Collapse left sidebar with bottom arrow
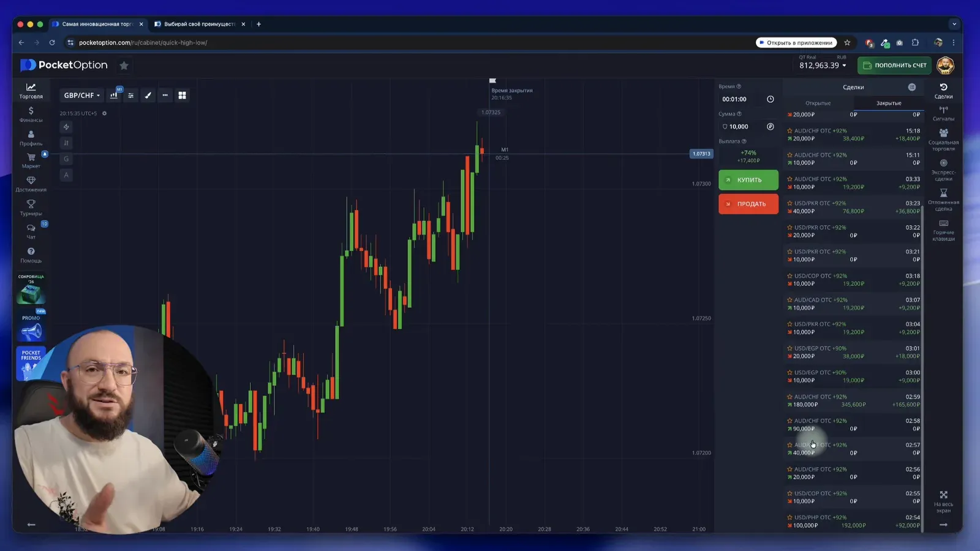Image resolution: width=980 pixels, height=551 pixels. coord(31,525)
